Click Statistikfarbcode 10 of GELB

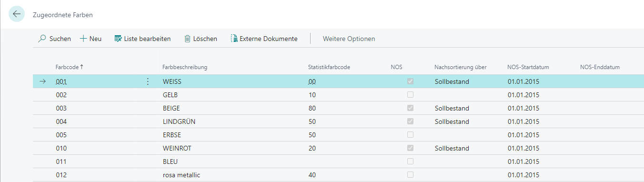coord(312,95)
